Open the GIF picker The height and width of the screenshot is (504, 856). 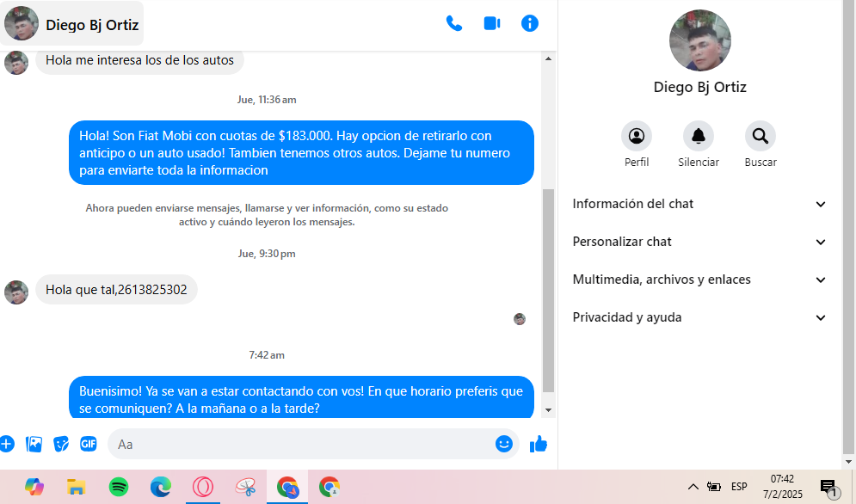click(x=89, y=444)
